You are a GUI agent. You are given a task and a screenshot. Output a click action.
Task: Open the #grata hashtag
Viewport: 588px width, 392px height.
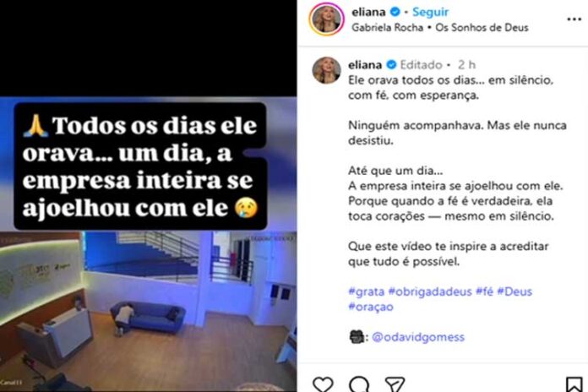tap(367, 291)
